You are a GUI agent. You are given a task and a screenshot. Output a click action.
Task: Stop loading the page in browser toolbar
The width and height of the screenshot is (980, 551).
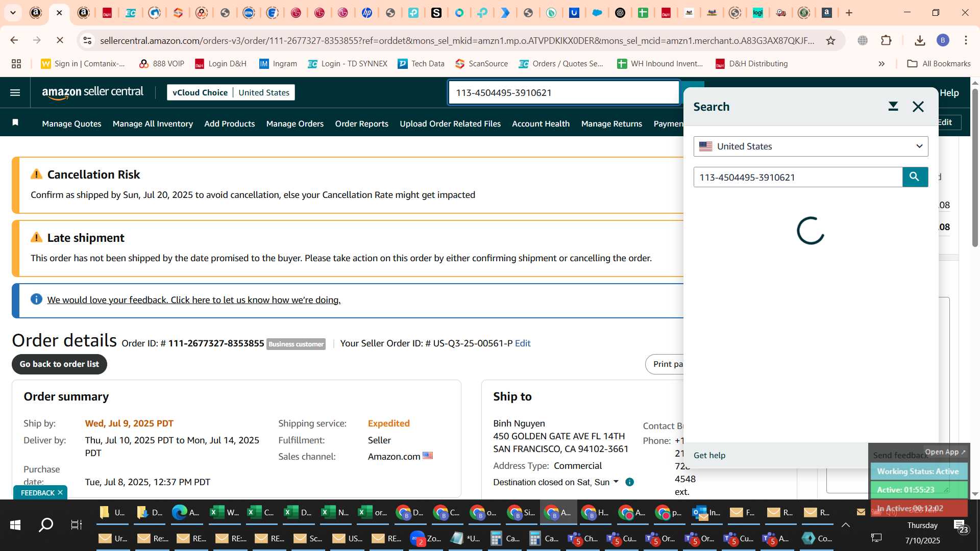tap(59, 40)
